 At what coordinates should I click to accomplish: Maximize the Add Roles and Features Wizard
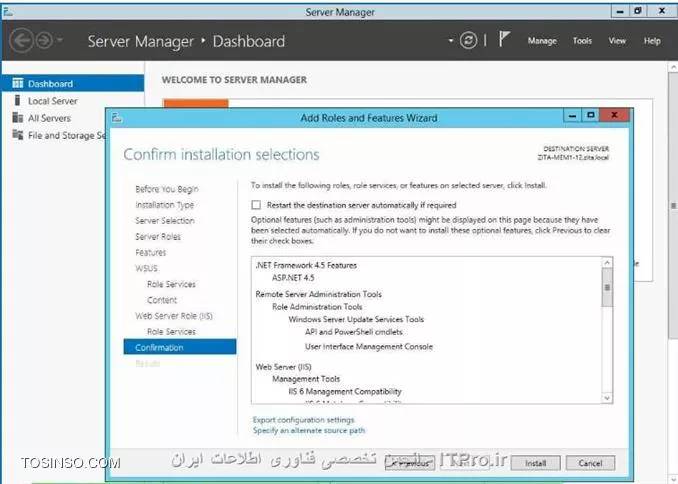591,115
